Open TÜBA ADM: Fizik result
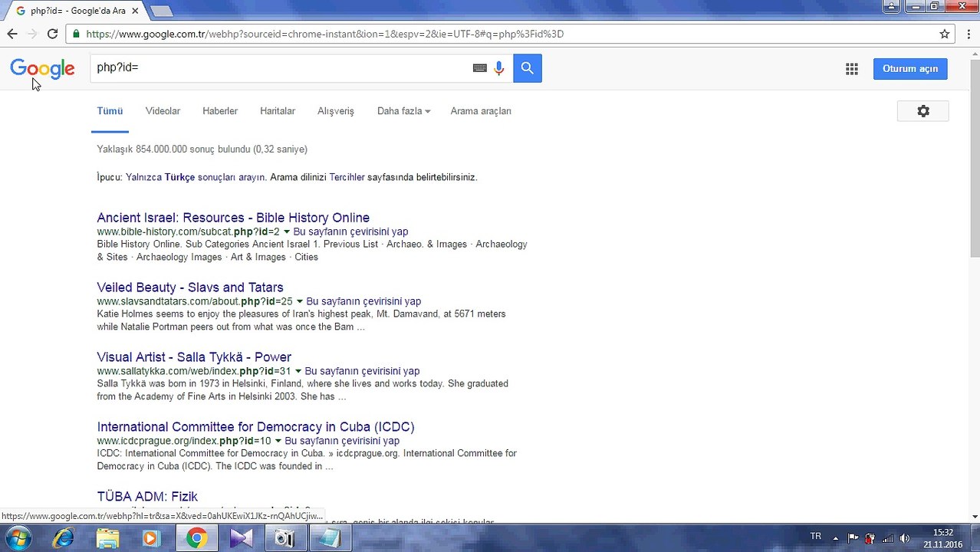Image resolution: width=980 pixels, height=552 pixels. [x=147, y=497]
